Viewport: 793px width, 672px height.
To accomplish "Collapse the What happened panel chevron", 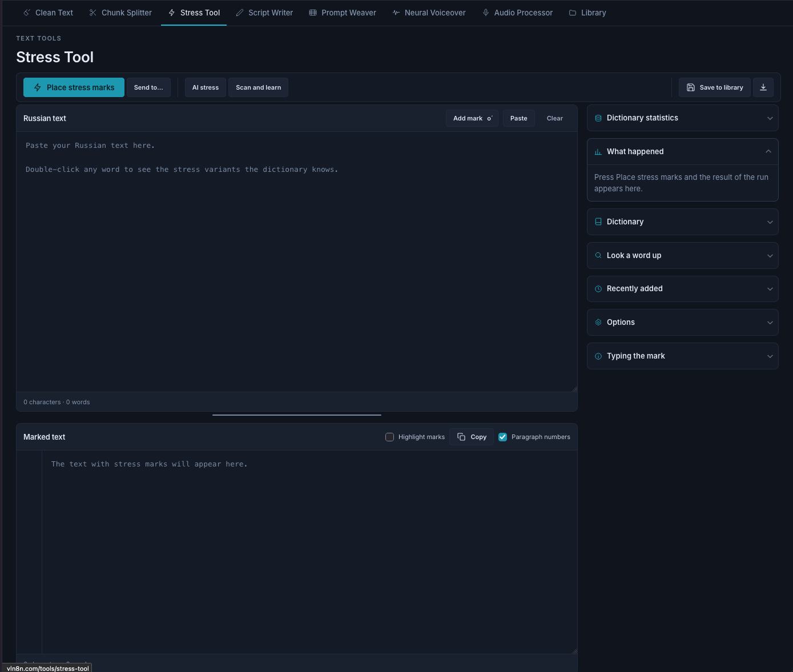I will (768, 151).
